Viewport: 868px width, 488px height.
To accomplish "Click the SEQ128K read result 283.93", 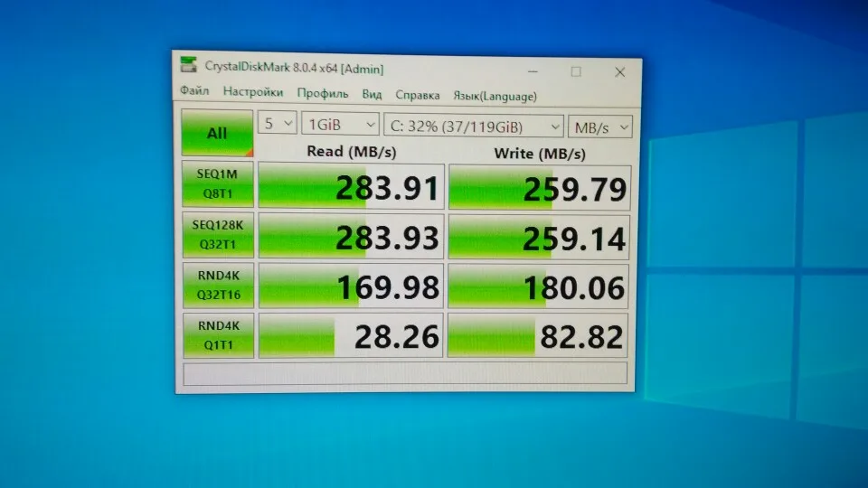I will [x=351, y=236].
